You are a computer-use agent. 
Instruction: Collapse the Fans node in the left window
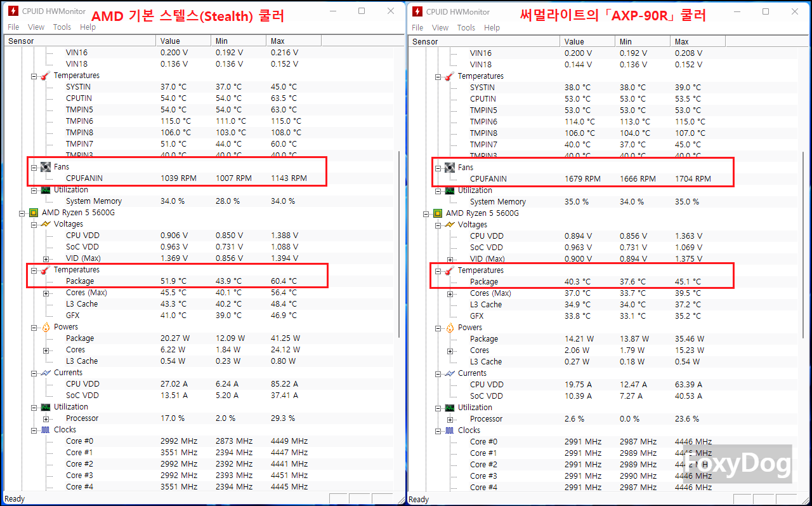coord(34,168)
